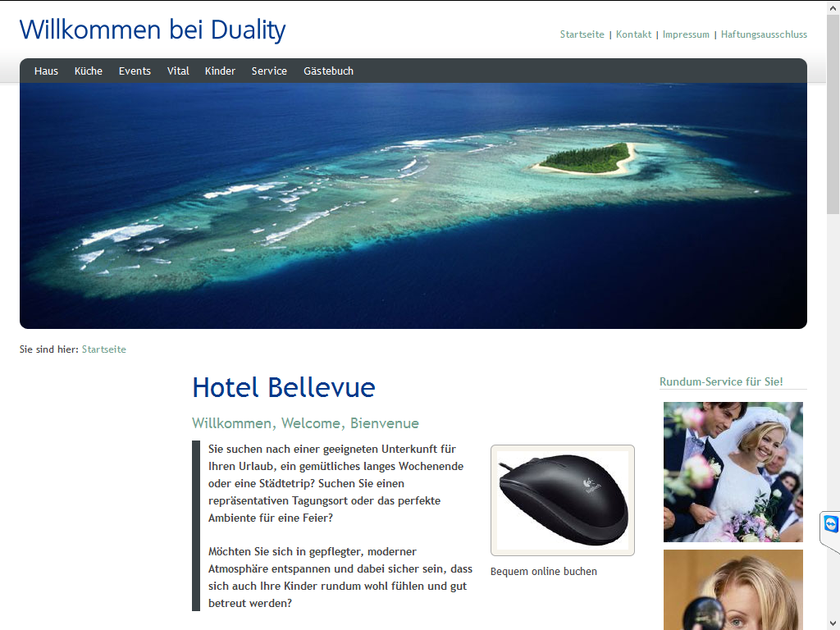840x630 pixels.
Task: Click the blonde woman sidebar photo
Action: [733, 590]
